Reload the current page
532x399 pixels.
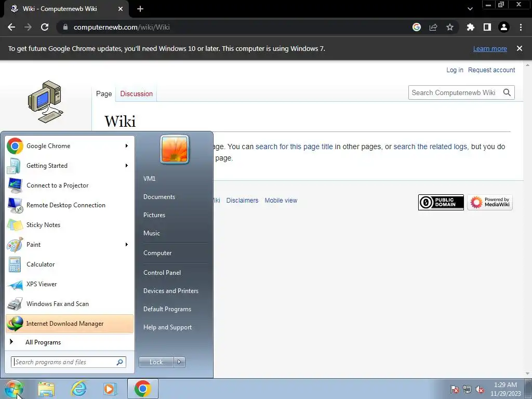[x=45, y=27]
